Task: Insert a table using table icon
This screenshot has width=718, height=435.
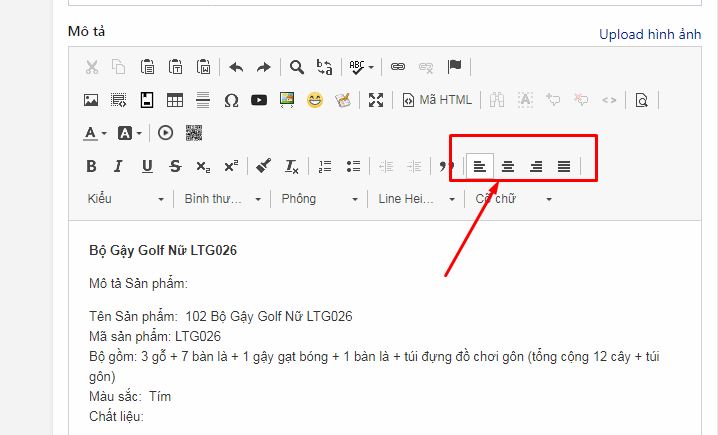Action: [174, 100]
